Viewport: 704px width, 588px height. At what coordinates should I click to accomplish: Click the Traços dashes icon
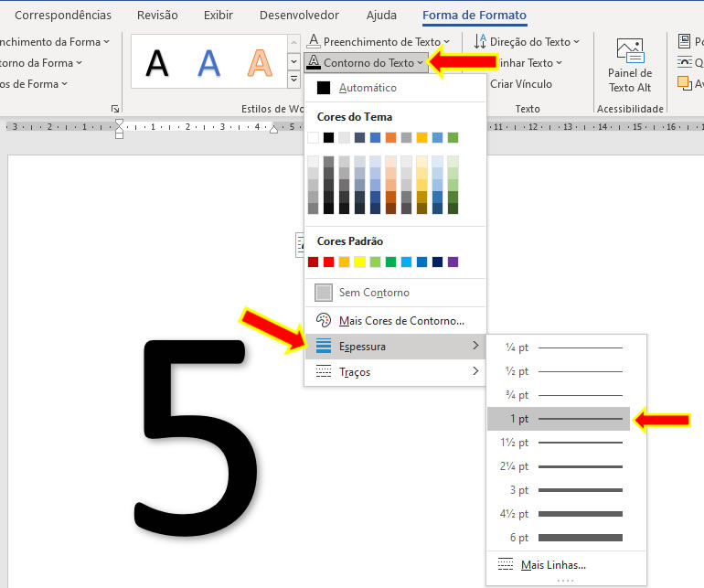click(324, 371)
